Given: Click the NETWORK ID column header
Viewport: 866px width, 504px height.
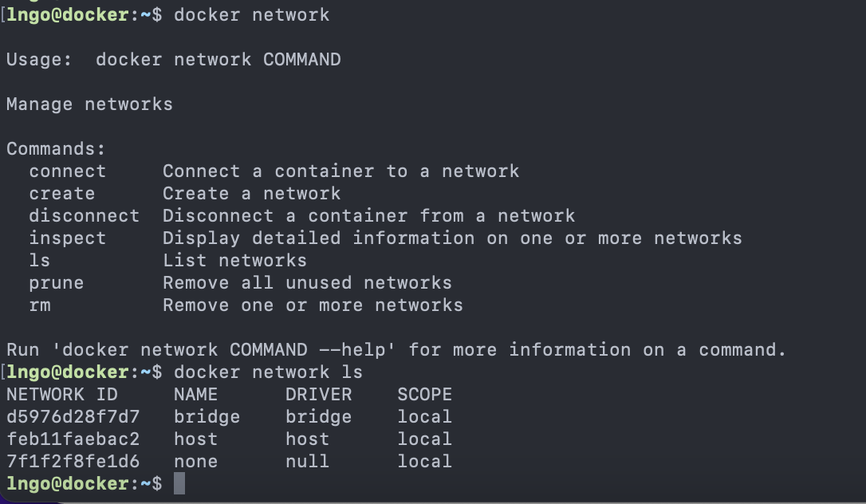Looking at the screenshot, I should point(62,395).
